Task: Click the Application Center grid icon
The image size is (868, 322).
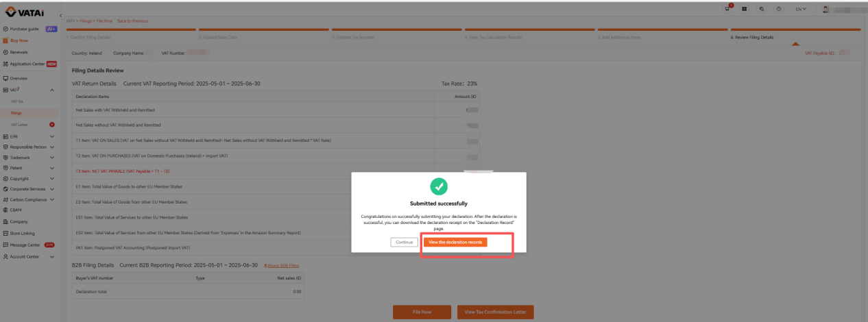Action: pos(5,64)
